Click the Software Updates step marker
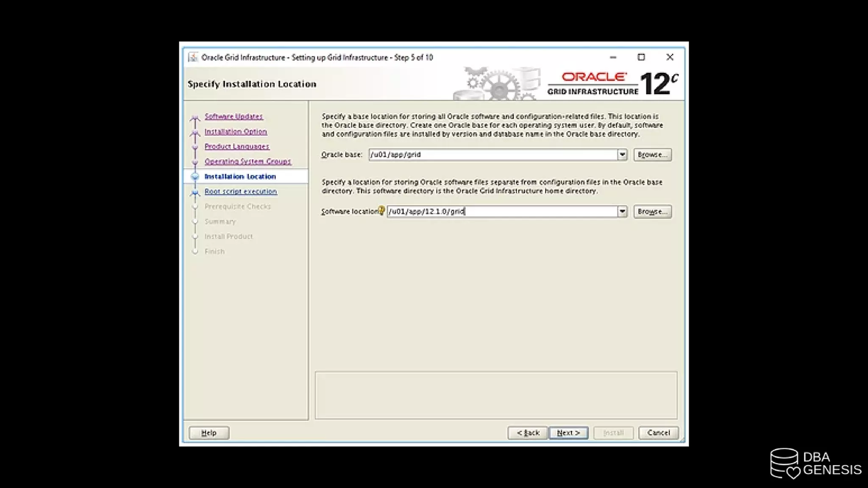868x488 pixels. coord(195,118)
